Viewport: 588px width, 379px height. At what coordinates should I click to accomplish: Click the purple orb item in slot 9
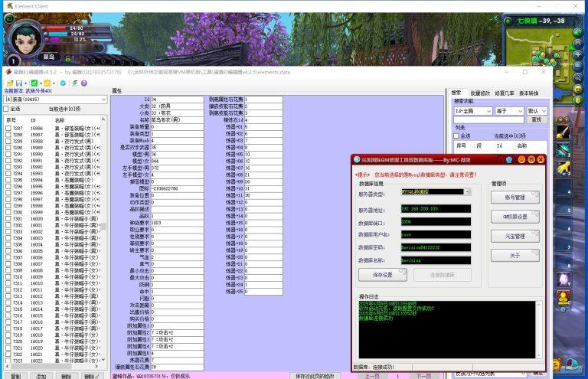coord(563,279)
